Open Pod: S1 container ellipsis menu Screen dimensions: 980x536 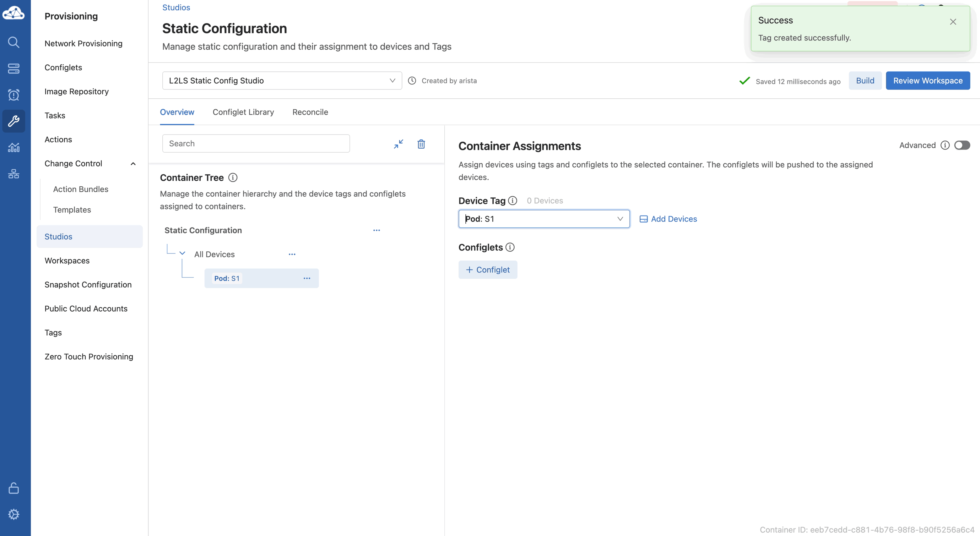click(x=307, y=278)
